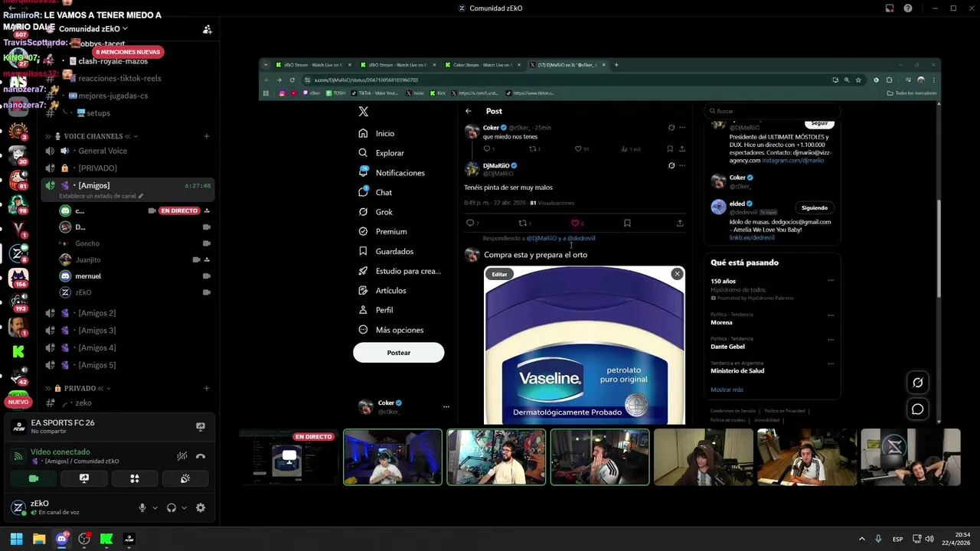
Task: Open headphone output options arrow
Action: 184,507
